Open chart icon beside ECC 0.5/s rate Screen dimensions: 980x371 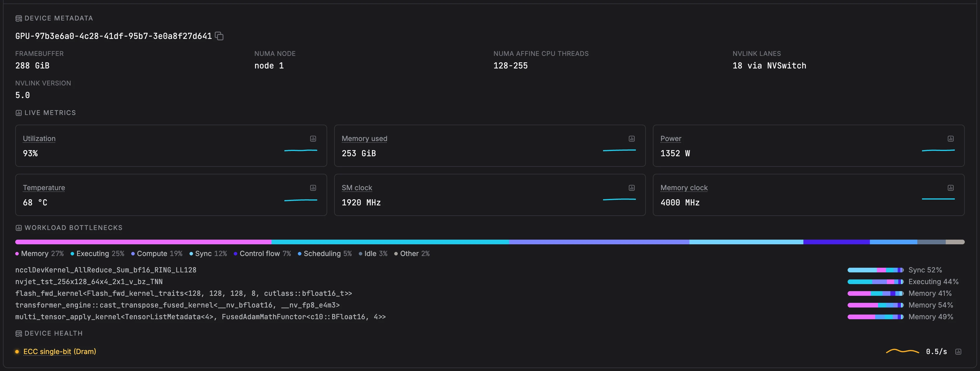coord(958,352)
